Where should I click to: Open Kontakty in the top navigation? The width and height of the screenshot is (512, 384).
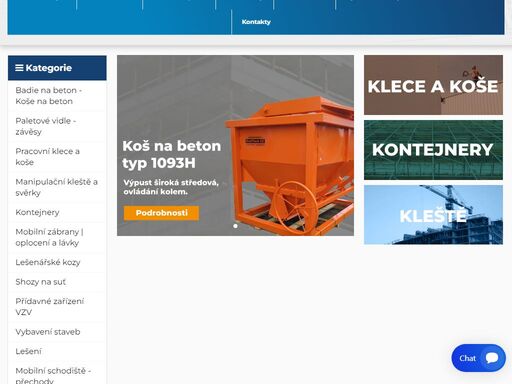tap(256, 22)
